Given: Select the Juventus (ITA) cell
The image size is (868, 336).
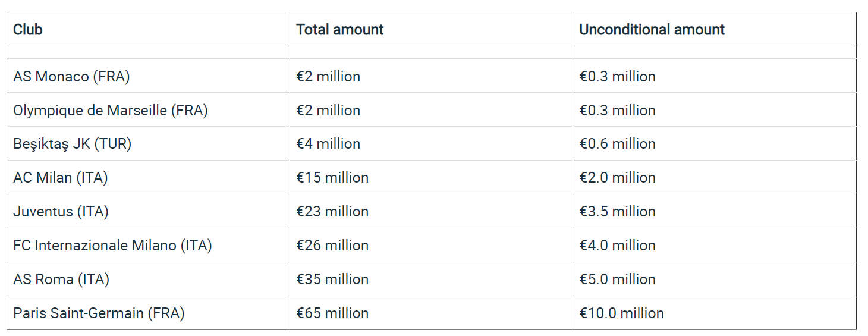Looking at the screenshot, I should 148,211.
